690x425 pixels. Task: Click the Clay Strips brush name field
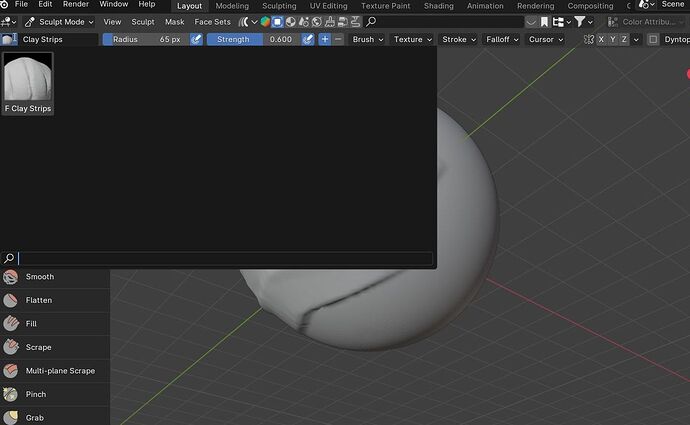pos(58,40)
